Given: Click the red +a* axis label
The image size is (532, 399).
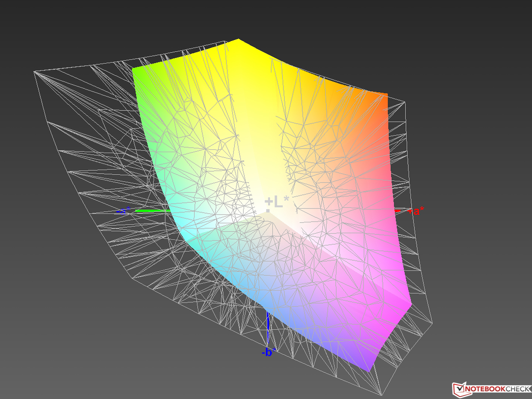Looking at the screenshot, I should point(417,211).
